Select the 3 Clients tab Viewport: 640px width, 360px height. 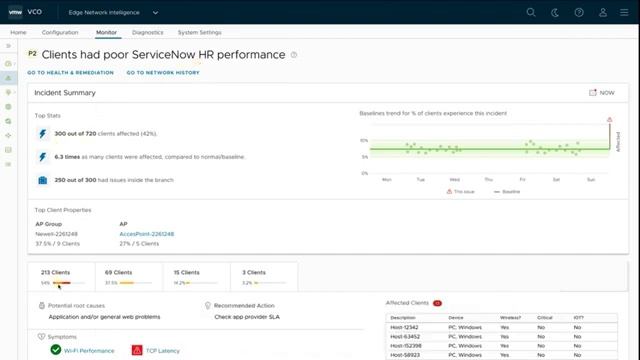tap(264, 277)
